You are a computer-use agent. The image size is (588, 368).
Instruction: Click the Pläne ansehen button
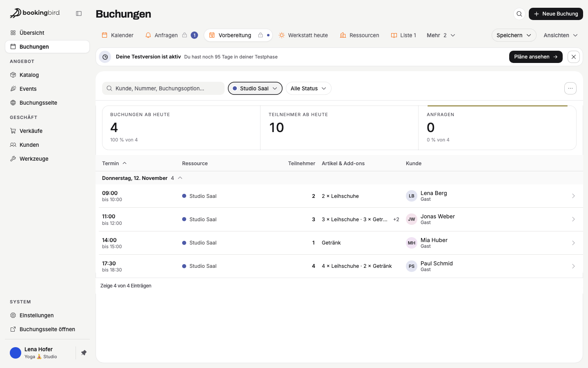[x=536, y=57]
